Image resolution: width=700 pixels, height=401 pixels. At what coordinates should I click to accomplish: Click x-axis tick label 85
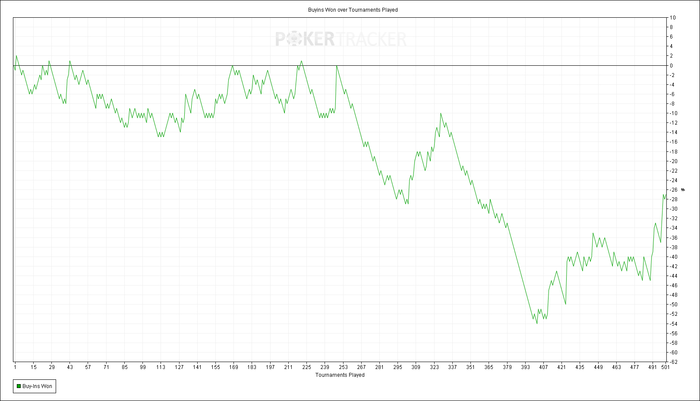(x=125, y=367)
